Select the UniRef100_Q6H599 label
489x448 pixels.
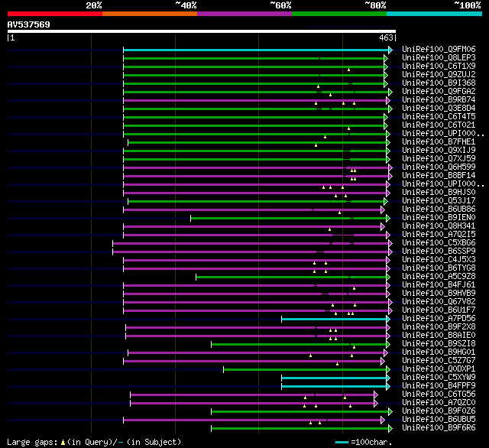439,167
